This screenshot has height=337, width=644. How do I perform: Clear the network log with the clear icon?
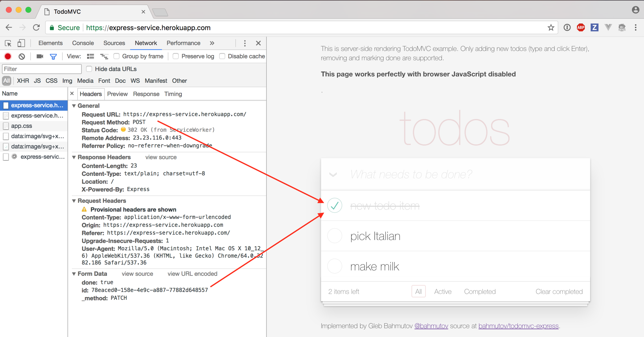coord(22,56)
